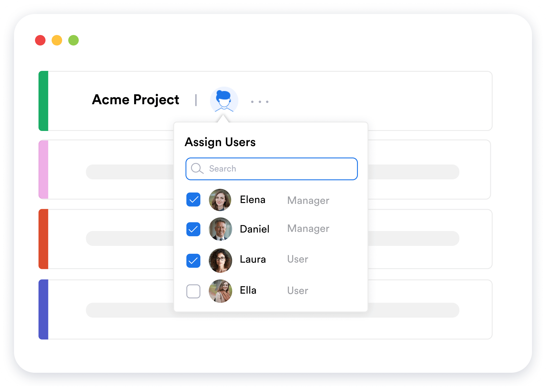Uncheck Daniel from assigned users
546x392 pixels.
193,230
